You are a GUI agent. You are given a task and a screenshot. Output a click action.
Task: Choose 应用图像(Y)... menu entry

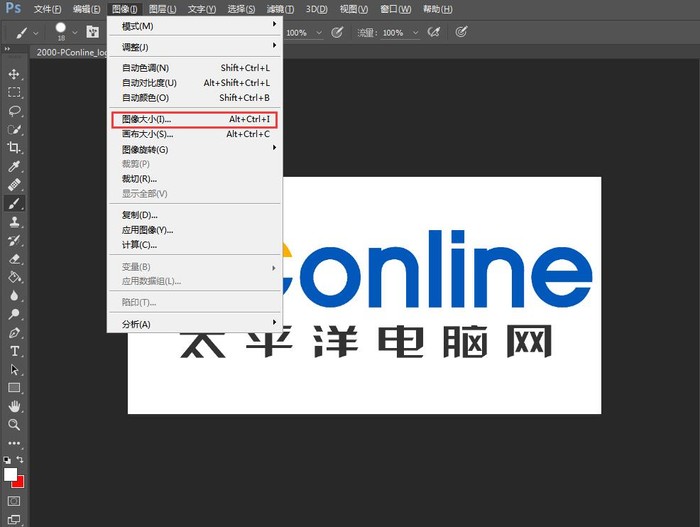click(195, 230)
